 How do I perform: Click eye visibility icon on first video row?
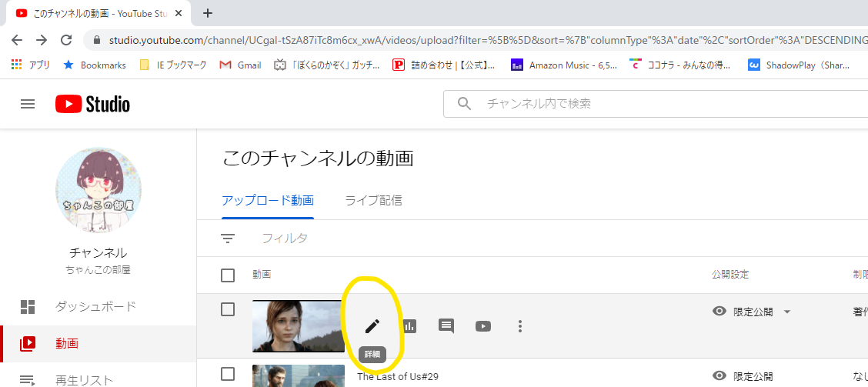719,311
